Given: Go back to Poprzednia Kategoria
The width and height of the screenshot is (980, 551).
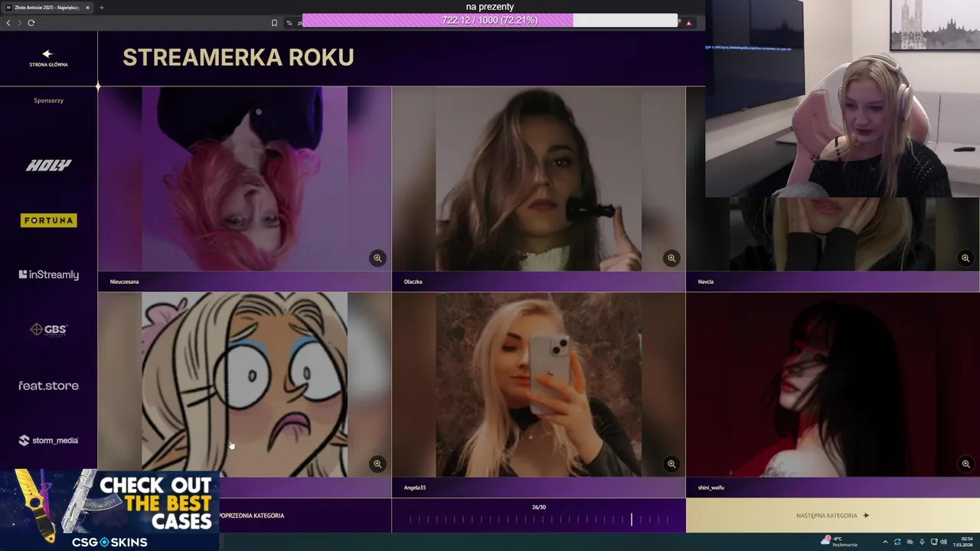Looking at the screenshot, I should pyautogui.click(x=251, y=515).
